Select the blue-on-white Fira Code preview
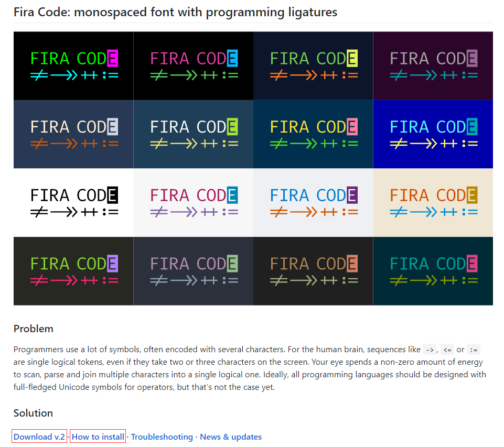The width and height of the screenshot is (504, 447). point(313,202)
